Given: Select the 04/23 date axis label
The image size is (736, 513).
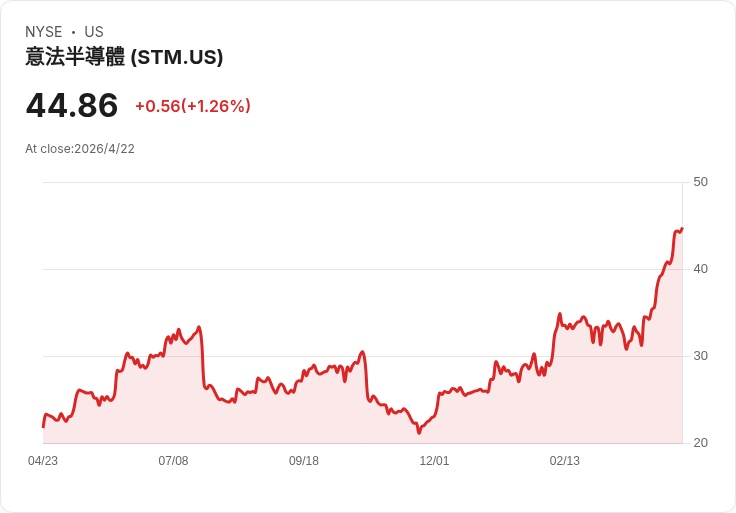Looking at the screenshot, I should click(x=43, y=461).
